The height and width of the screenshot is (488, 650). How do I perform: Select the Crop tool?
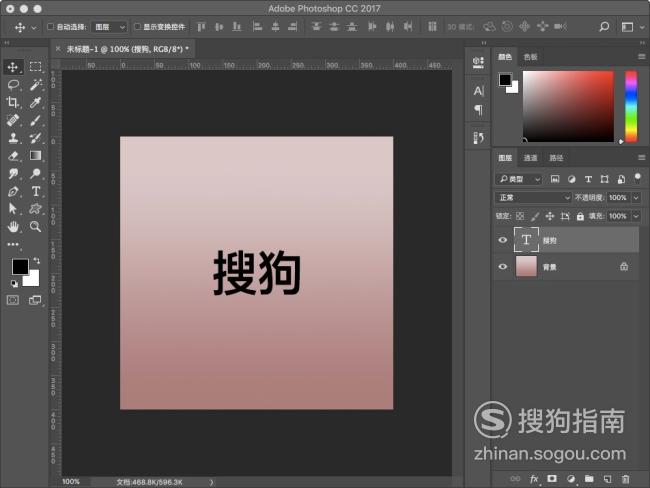coord(13,102)
